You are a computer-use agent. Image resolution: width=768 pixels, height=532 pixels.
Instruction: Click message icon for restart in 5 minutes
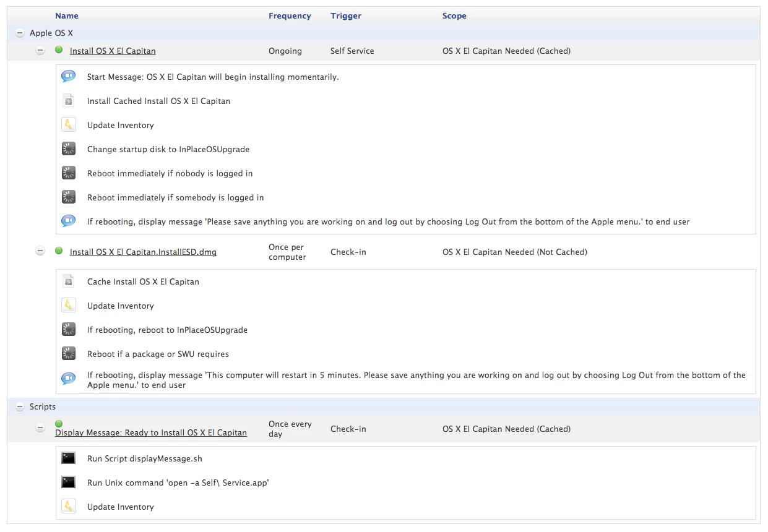pos(68,378)
